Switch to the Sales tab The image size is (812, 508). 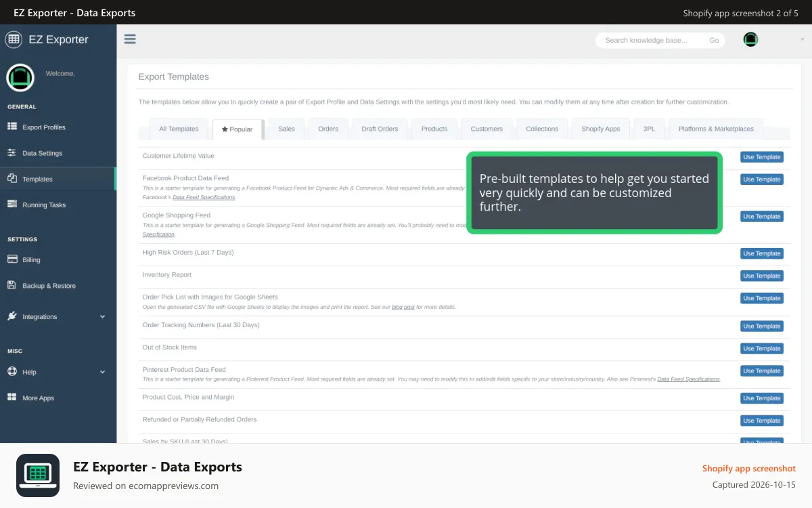click(286, 129)
